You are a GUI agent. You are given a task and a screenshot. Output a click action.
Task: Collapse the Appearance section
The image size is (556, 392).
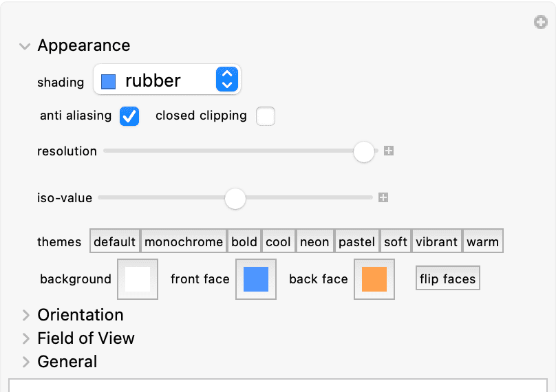(25, 46)
